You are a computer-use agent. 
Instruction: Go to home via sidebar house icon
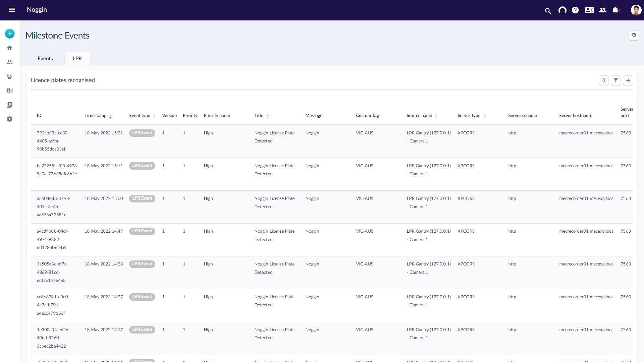point(10,48)
